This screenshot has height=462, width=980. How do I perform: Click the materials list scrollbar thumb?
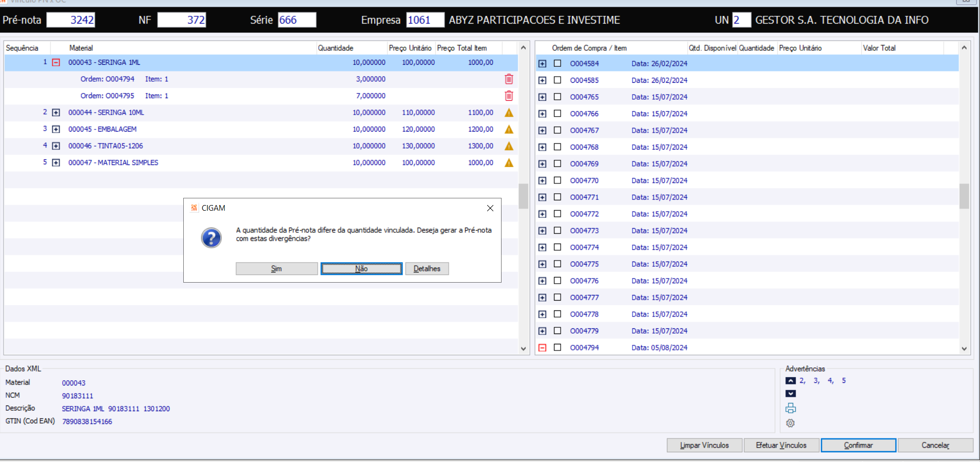(x=524, y=196)
